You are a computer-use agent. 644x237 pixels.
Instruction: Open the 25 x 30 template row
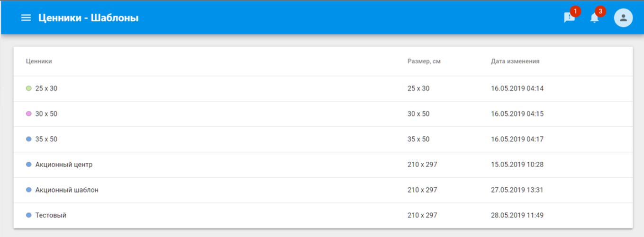pos(323,88)
